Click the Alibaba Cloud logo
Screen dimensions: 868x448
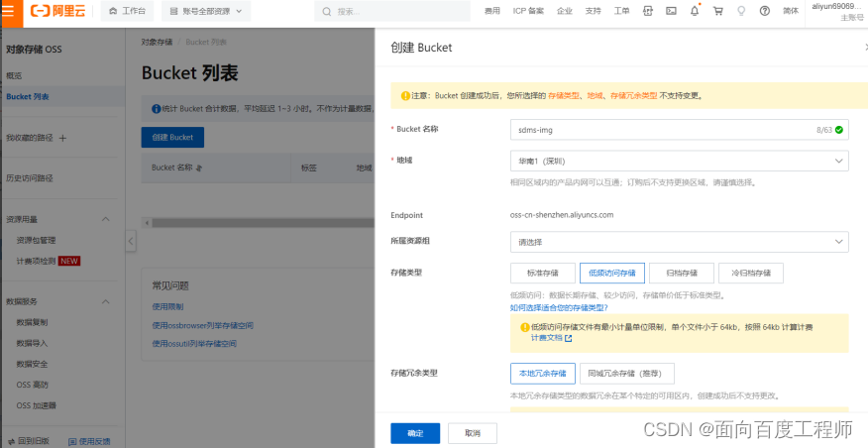[x=58, y=11]
